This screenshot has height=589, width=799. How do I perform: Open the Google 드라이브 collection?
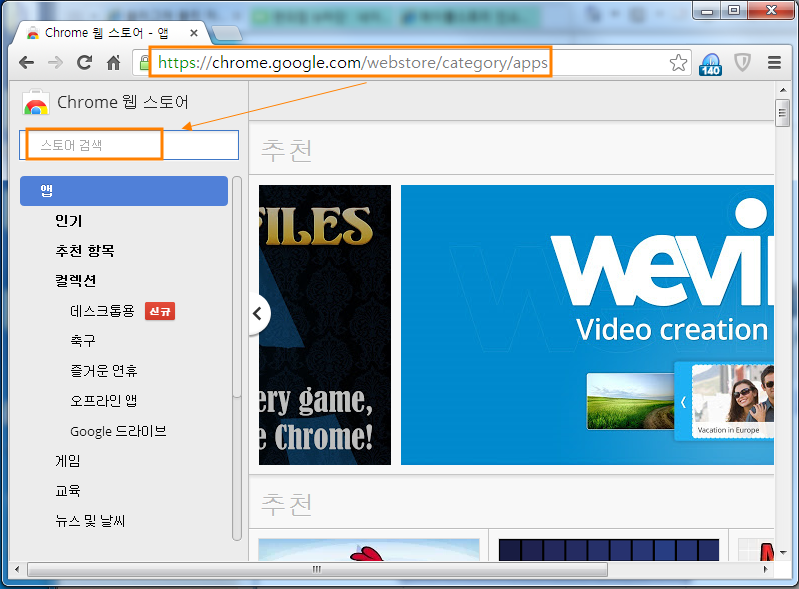tap(118, 431)
